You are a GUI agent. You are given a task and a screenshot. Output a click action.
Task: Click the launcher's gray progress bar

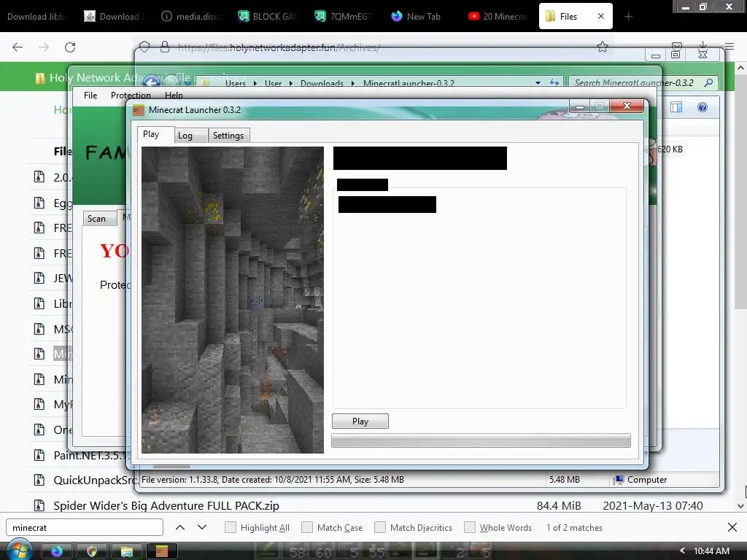click(x=481, y=440)
